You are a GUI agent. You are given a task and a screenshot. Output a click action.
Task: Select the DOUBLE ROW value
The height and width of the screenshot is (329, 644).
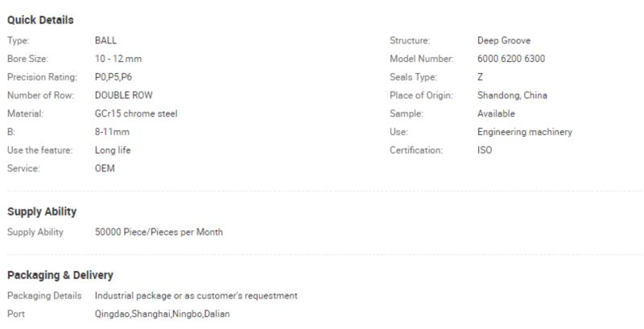(124, 95)
